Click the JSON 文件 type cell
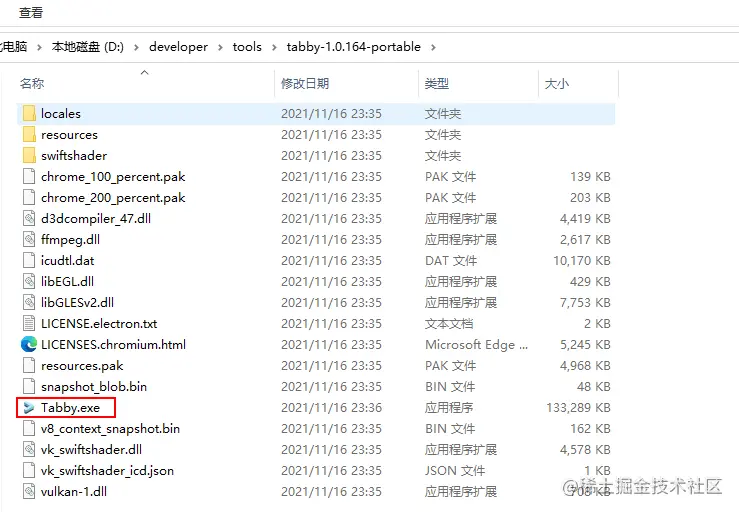739x512 pixels. (455, 471)
